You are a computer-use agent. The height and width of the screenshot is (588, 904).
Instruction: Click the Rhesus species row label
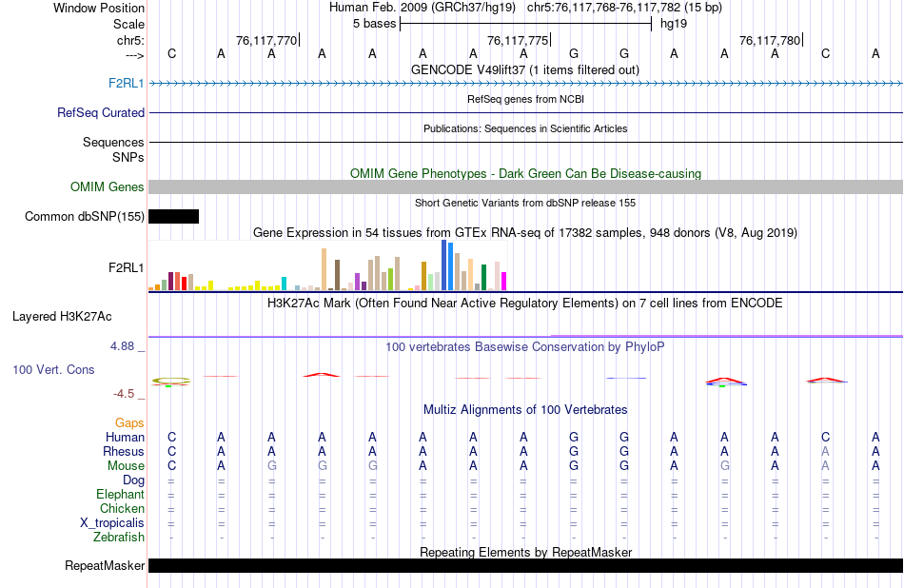(124, 451)
